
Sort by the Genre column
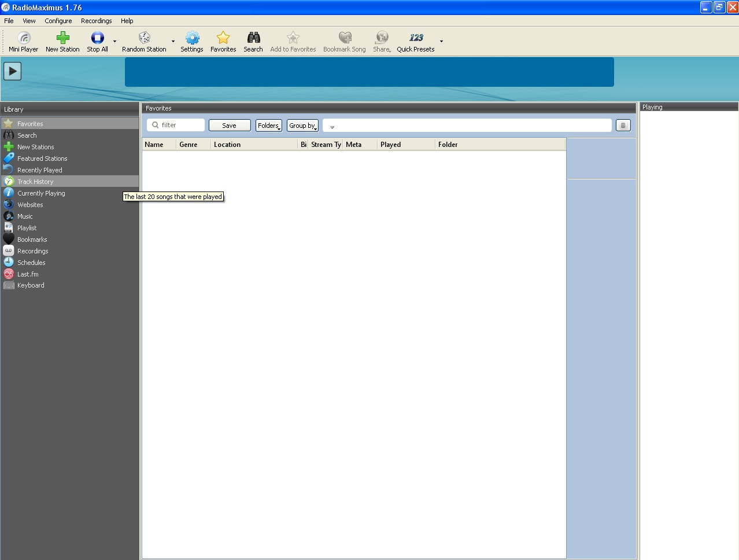tap(193, 145)
